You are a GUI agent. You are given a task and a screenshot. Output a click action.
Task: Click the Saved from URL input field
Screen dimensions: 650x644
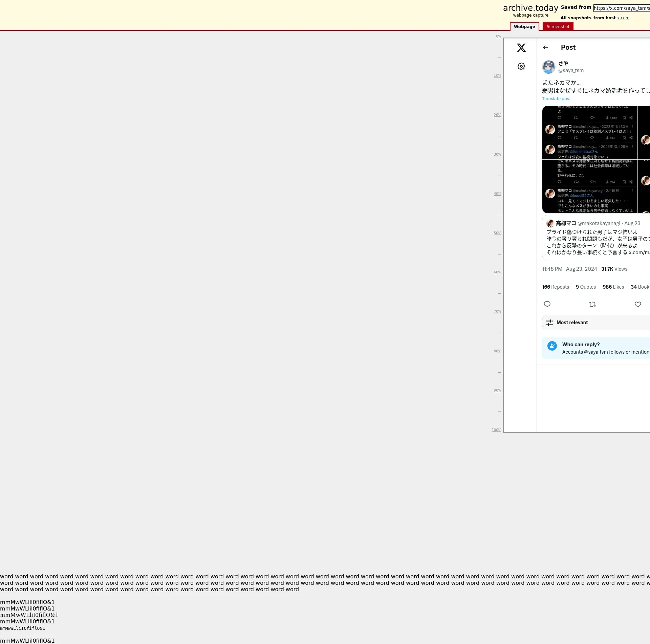coord(621,8)
